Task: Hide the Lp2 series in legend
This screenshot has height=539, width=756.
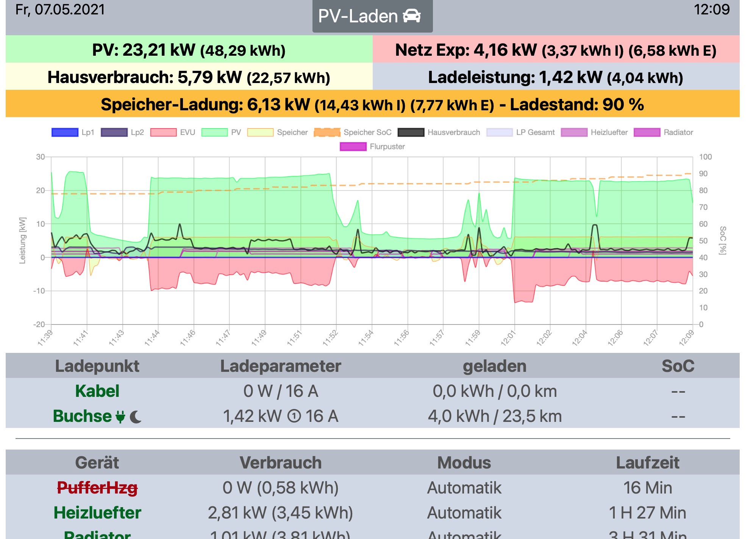Action: [x=114, y=132]
